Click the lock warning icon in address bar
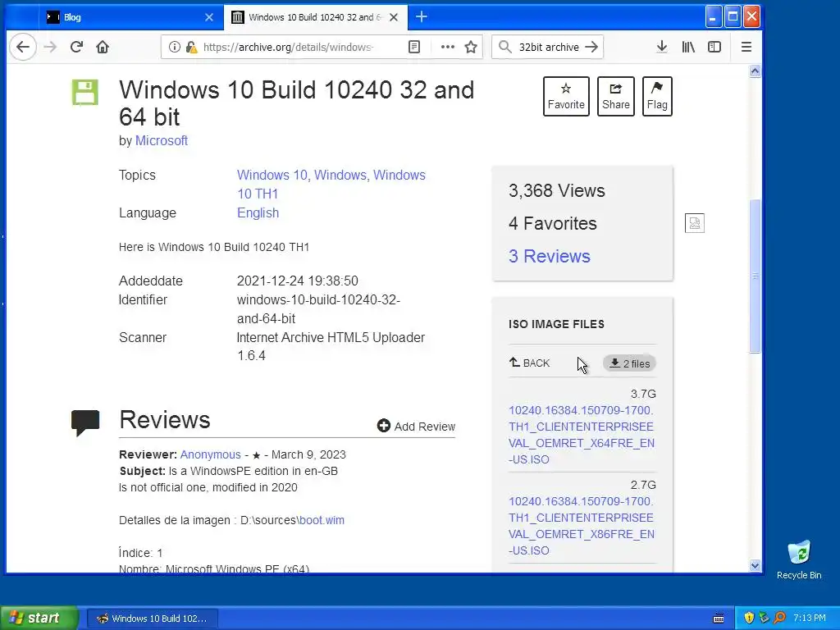The height and width of the screenshot is (630, 840). click(x=191, y=47)
